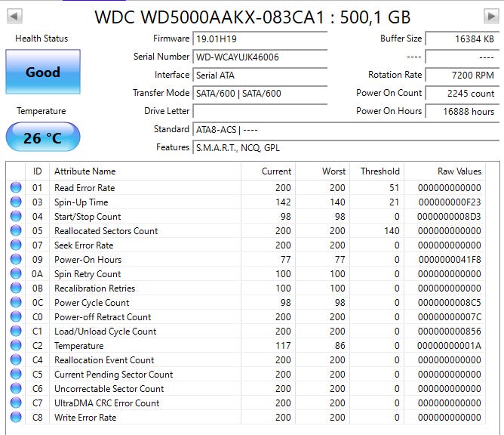The image size is (504, 435).
Task: Click raw value 0000000041F8
Action: (x=450, y=259)
